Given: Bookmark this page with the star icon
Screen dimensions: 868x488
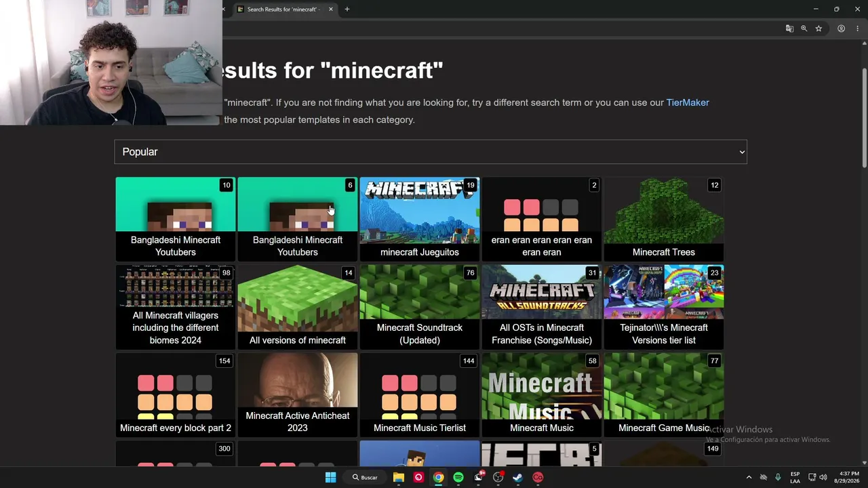Looking at the screenshot, I should tap(818, 28).
